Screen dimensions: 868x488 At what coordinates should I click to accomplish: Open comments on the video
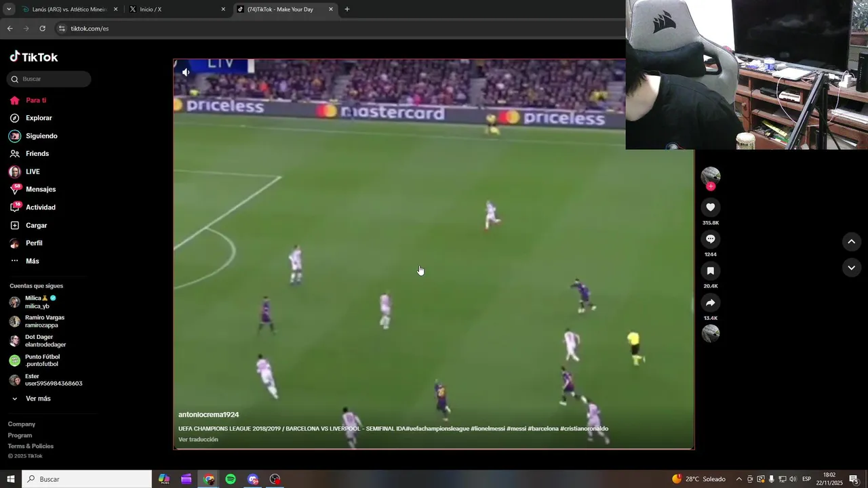[711, 239]
